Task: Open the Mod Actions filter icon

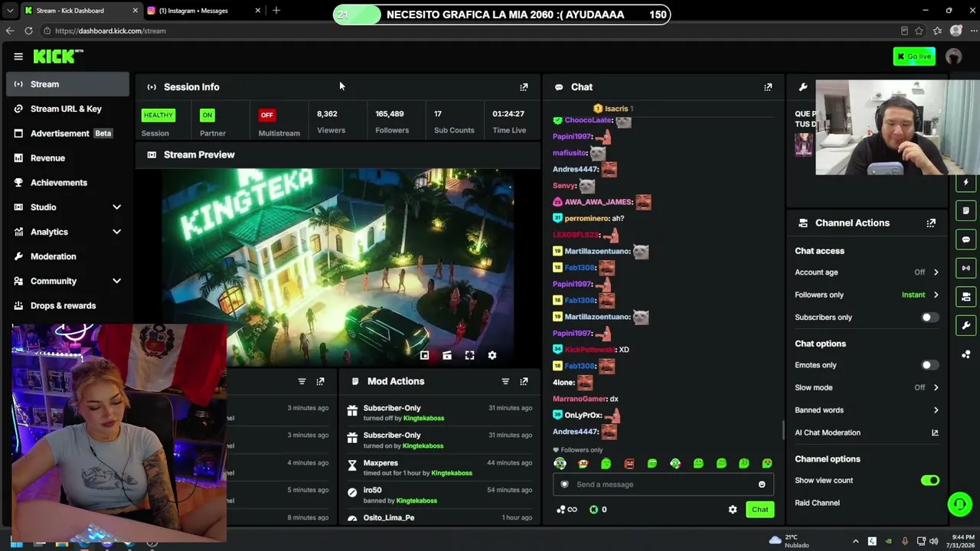Action: coord(505,381)
